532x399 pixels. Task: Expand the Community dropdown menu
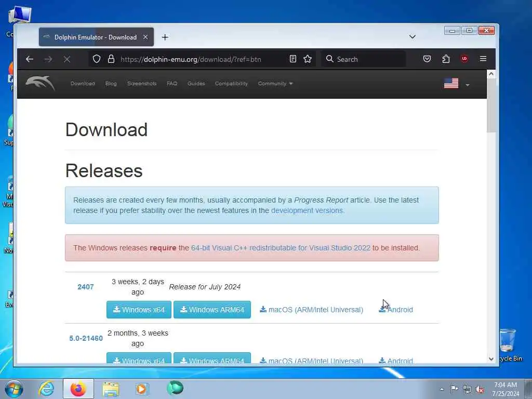coord(275,84)
